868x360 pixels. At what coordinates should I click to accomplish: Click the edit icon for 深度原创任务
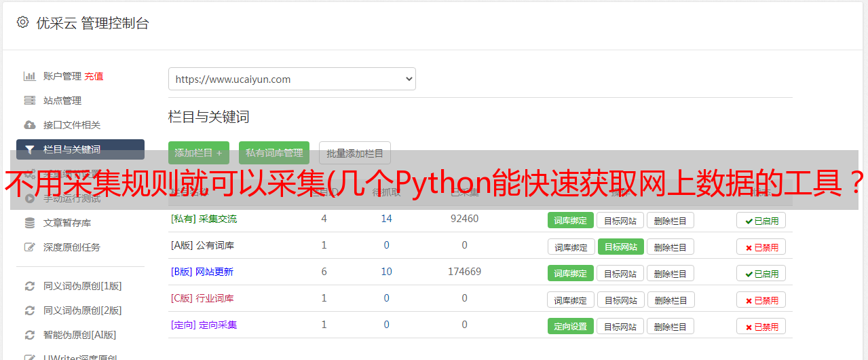pos(30,247)
